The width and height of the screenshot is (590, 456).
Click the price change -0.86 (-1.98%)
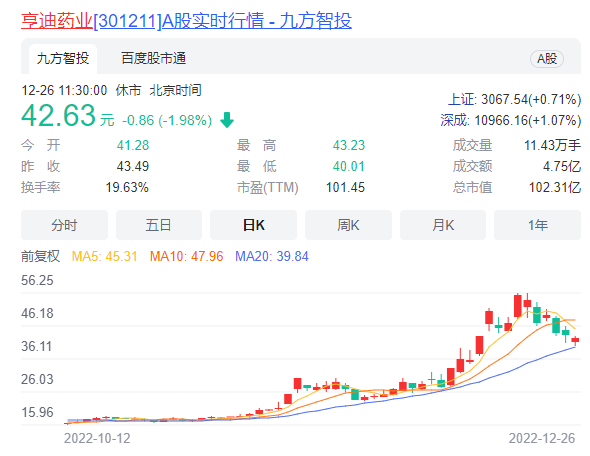(x=167, y=120)
